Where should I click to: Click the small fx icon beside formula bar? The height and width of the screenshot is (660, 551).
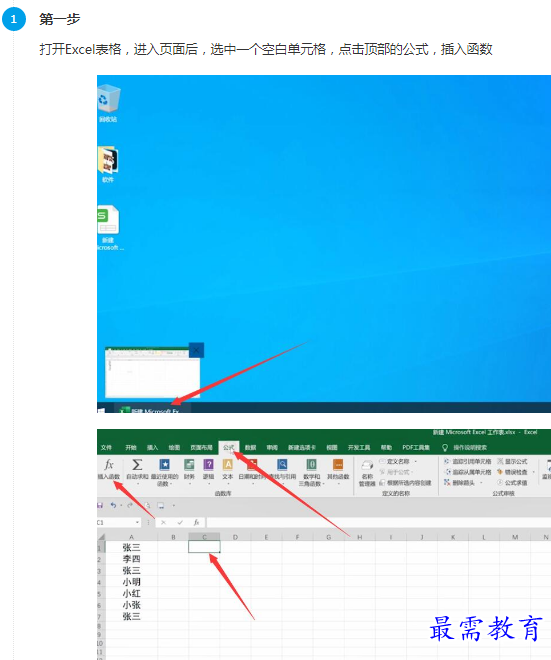196,522
